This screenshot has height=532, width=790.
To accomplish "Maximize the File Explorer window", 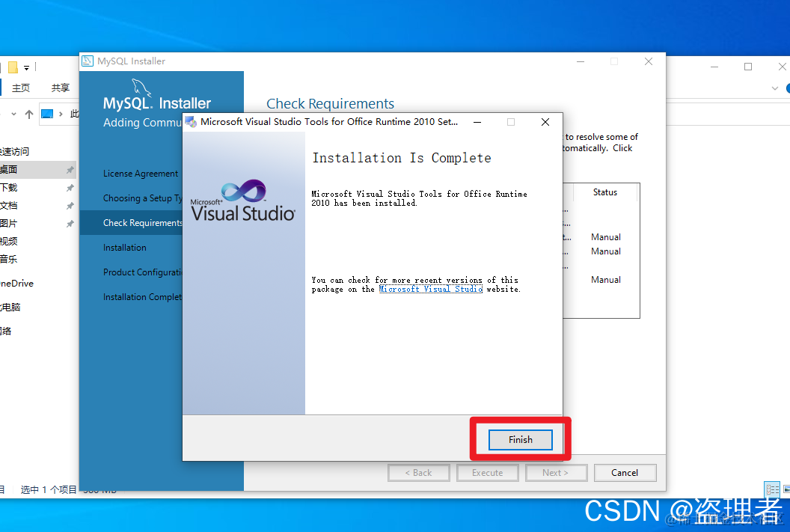I will pyautogui.click(x=748, y=67).
